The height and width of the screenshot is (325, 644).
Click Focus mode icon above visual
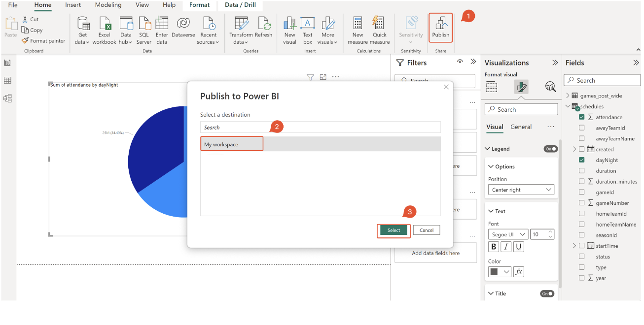(323, 77)
